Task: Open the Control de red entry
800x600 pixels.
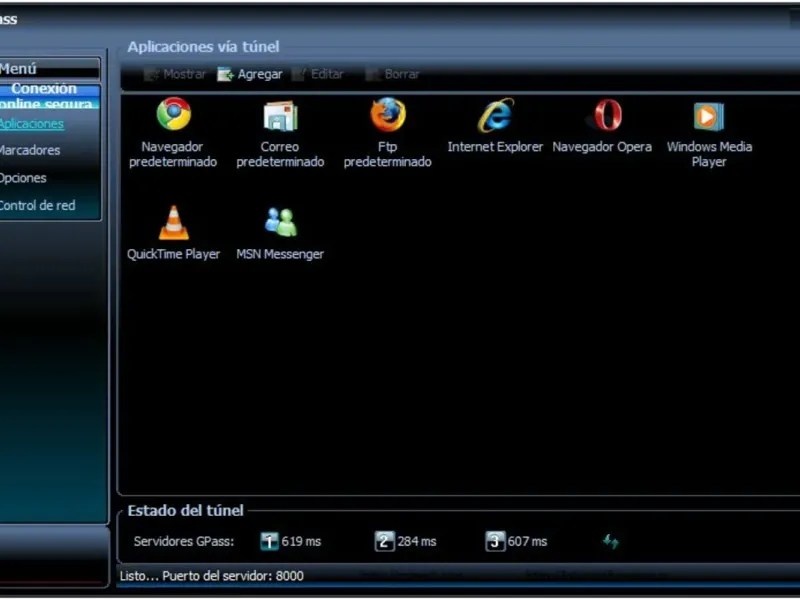Action: click(x=37, y=206)
